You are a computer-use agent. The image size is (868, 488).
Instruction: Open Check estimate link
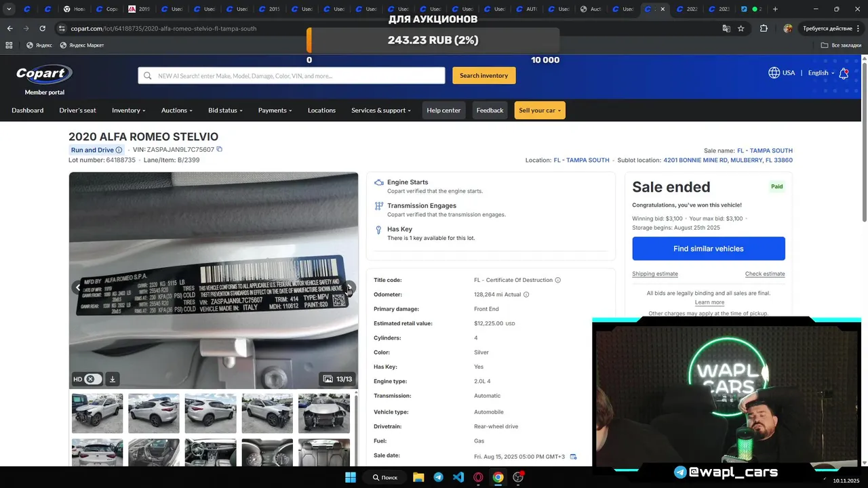coord(765,274)
